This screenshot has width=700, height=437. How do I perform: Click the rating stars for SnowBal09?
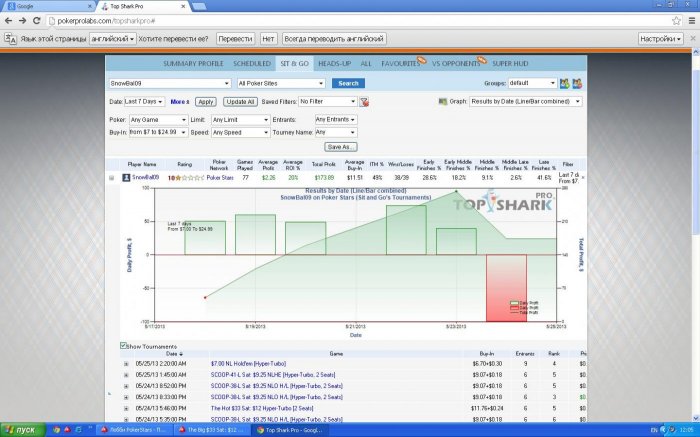(x=186, y=177)
